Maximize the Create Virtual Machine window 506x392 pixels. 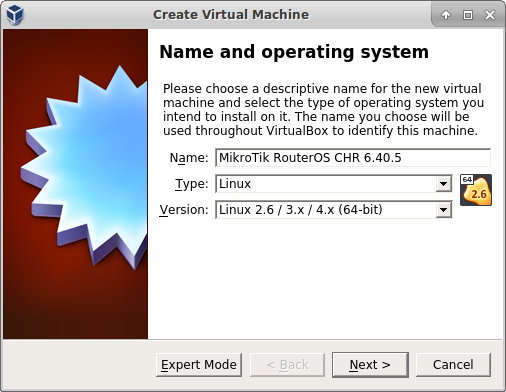(468, 15)
